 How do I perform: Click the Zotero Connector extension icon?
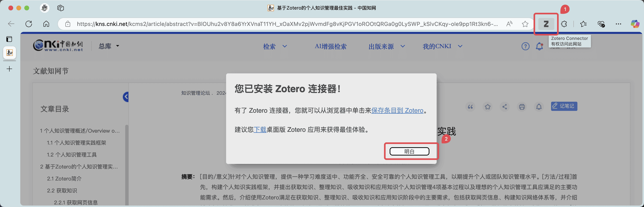546,24
